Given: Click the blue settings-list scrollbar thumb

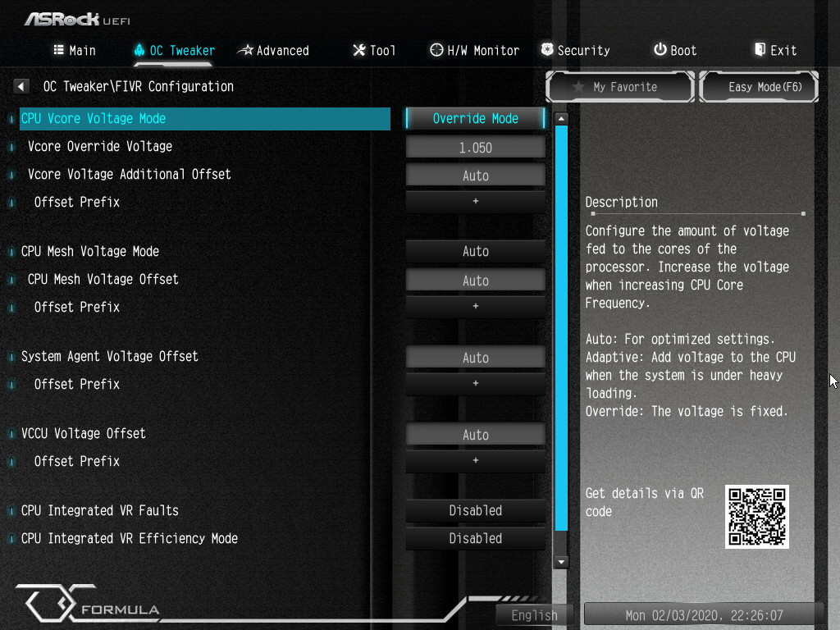Looking at the screenshot, I should (x=561, y=328).
